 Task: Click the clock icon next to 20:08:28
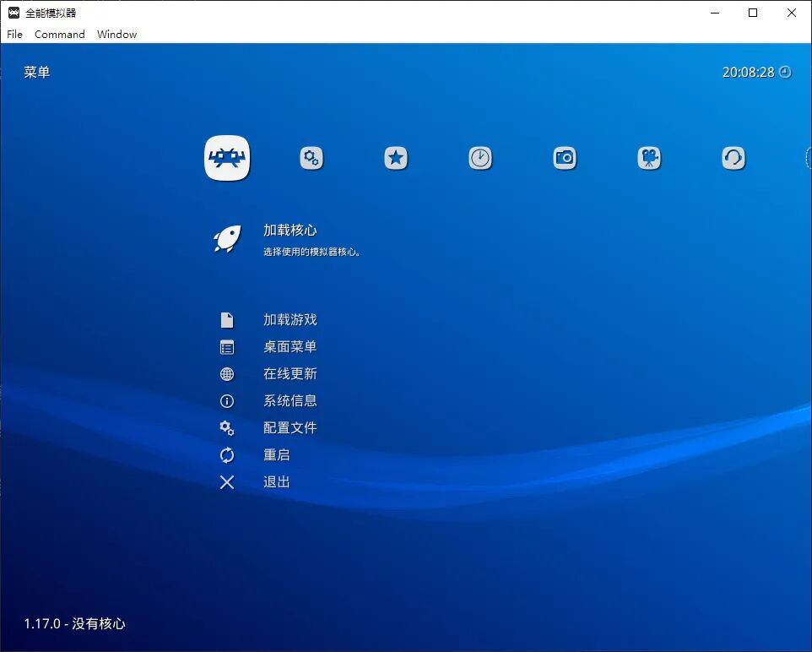click(785, 72)
